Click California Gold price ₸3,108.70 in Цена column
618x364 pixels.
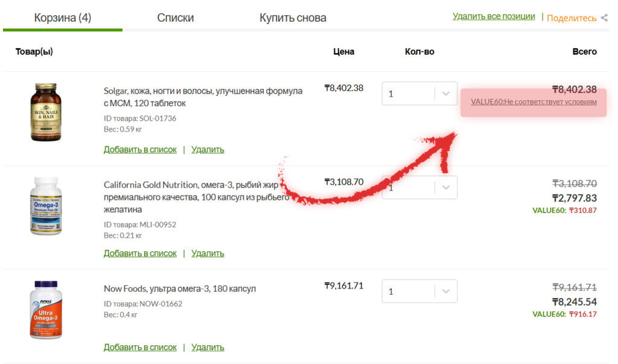[343, 182]
